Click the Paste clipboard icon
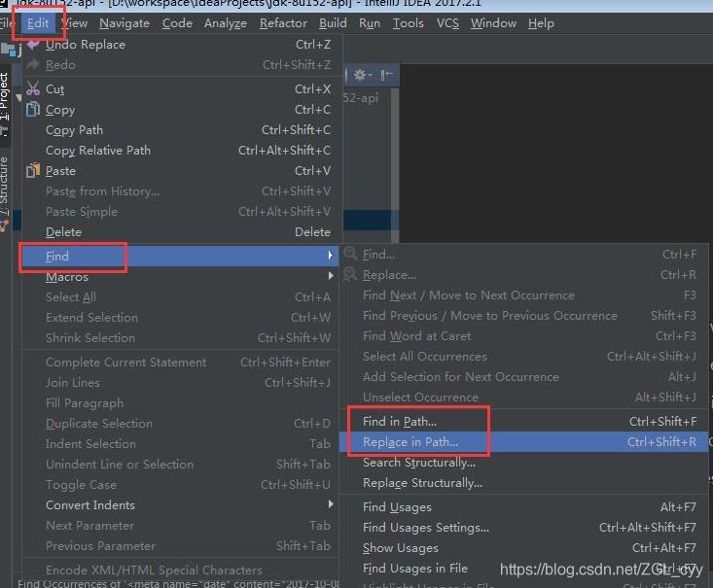This screenshot has width=713, height=588. tap(33, 170)
